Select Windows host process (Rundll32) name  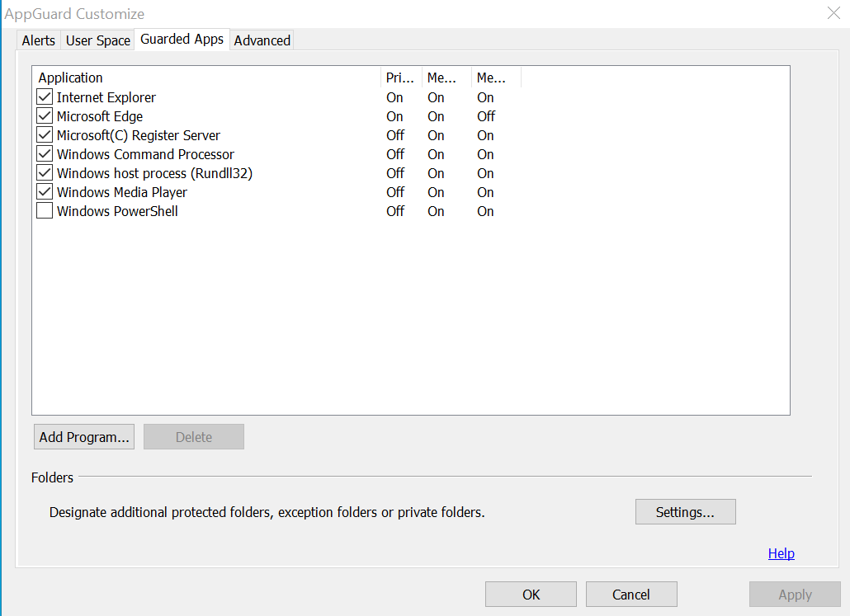[154, 173]
